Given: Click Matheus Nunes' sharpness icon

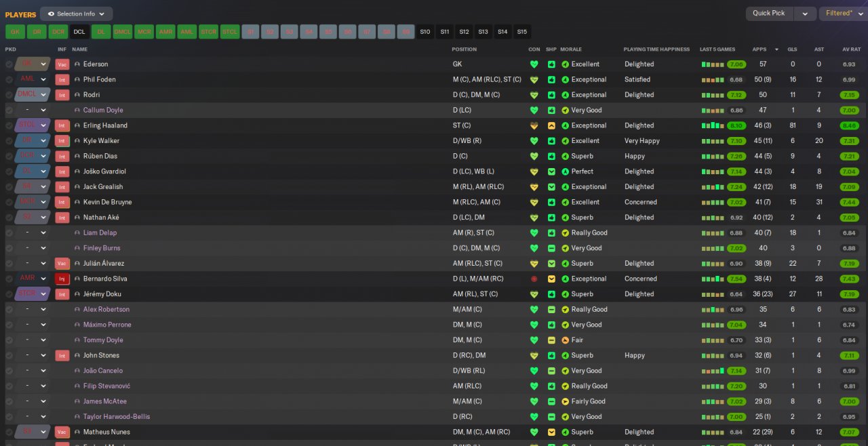Looking at the screenshot, I should (x=551, y=432).
